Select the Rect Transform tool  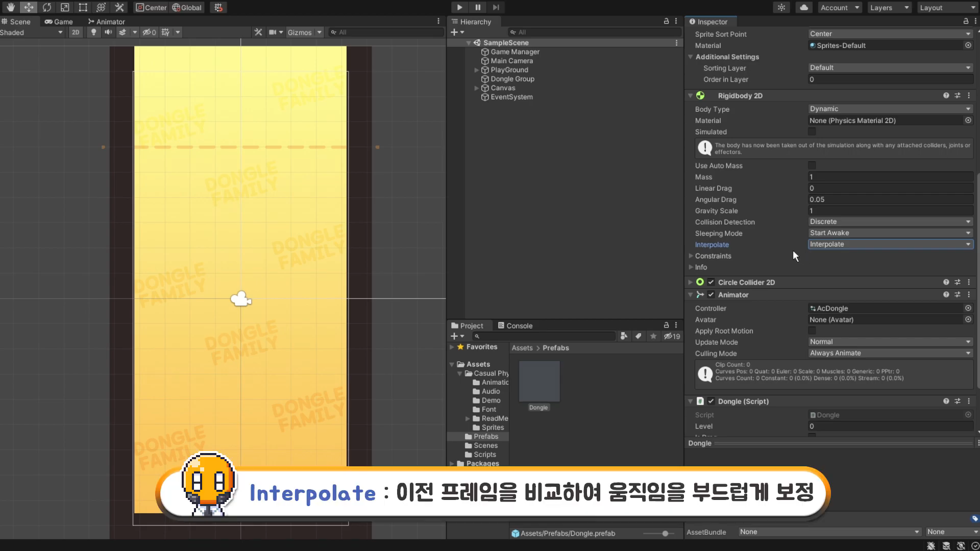pyautogui.click(x=83, y=7)
